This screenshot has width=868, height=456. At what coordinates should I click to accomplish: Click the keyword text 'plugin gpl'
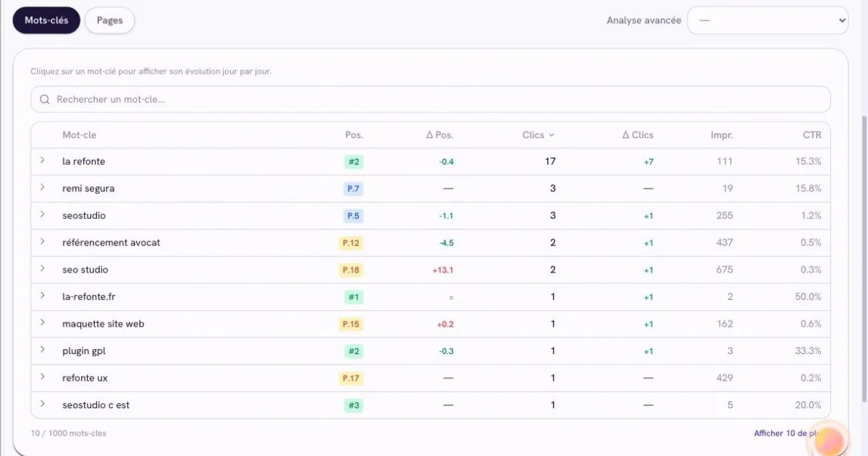coord(85,351)
